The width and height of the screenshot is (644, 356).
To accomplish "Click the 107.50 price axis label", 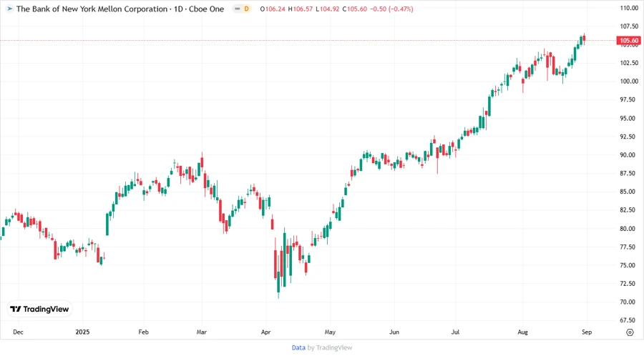I will click(629, 26).
